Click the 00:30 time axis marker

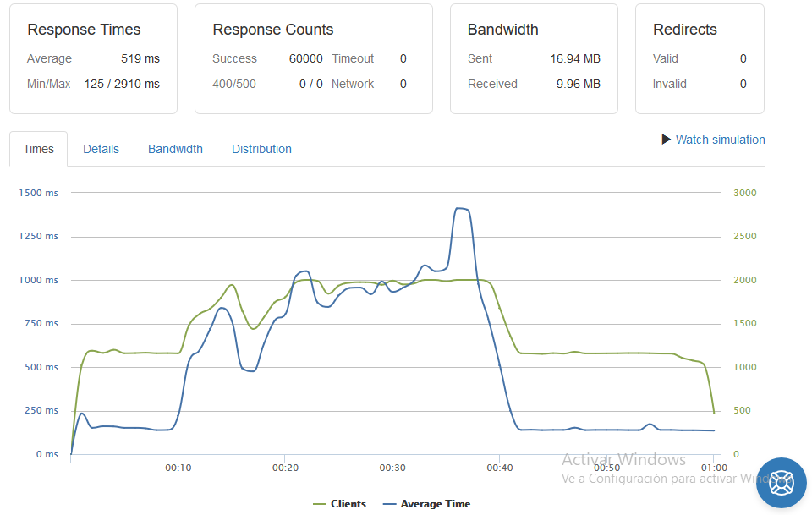[x=392, y=468]
